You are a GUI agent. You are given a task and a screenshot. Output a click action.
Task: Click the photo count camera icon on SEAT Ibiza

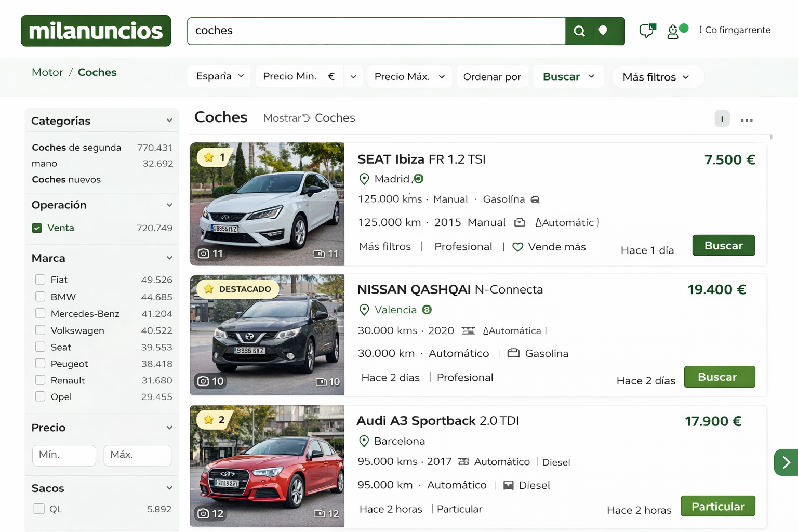(x=204, y=254)
